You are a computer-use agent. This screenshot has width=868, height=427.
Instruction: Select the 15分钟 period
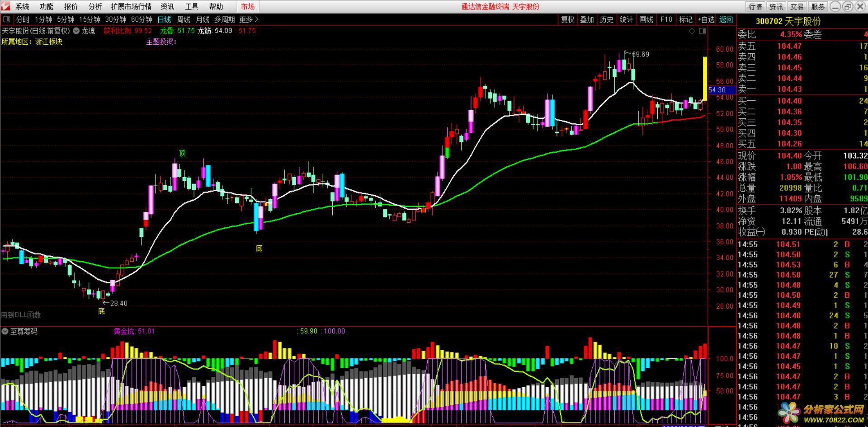tap(90, 19)
